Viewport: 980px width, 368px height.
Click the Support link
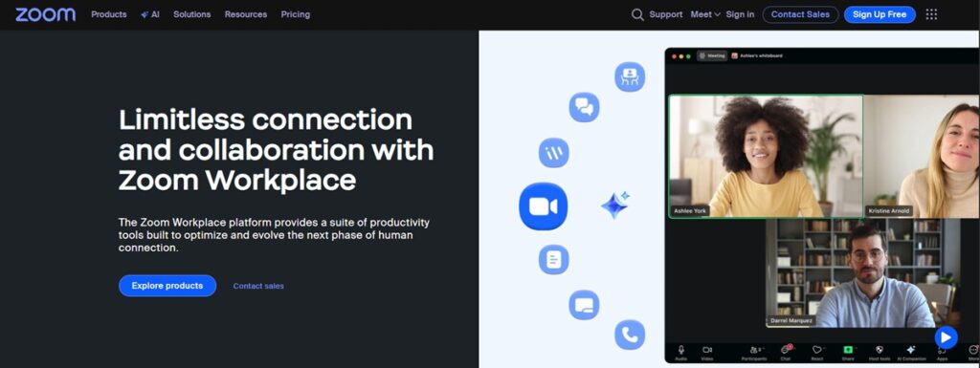pos(666,14)
